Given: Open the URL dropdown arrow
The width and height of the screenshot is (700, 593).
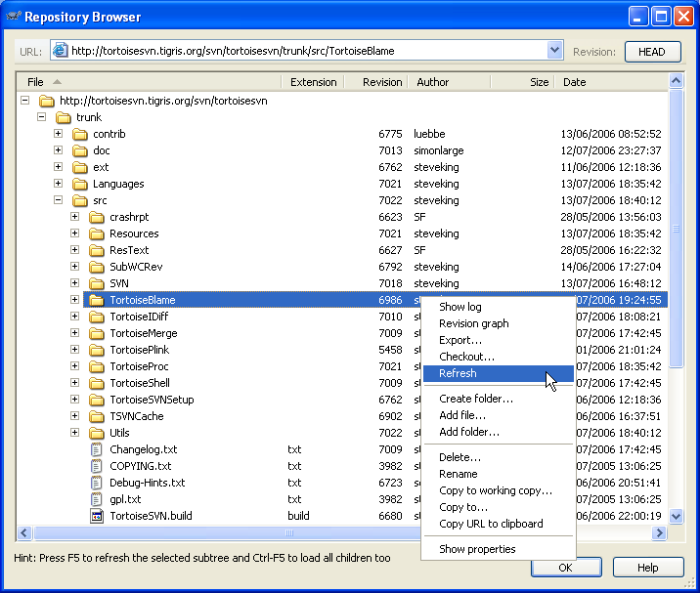Looking at the screenshot, I should 554,51.
